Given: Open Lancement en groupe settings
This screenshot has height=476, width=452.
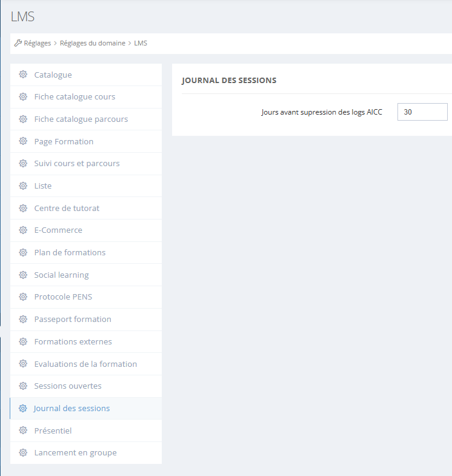Looking at the screenshot, I should click(x=75, y=452).
